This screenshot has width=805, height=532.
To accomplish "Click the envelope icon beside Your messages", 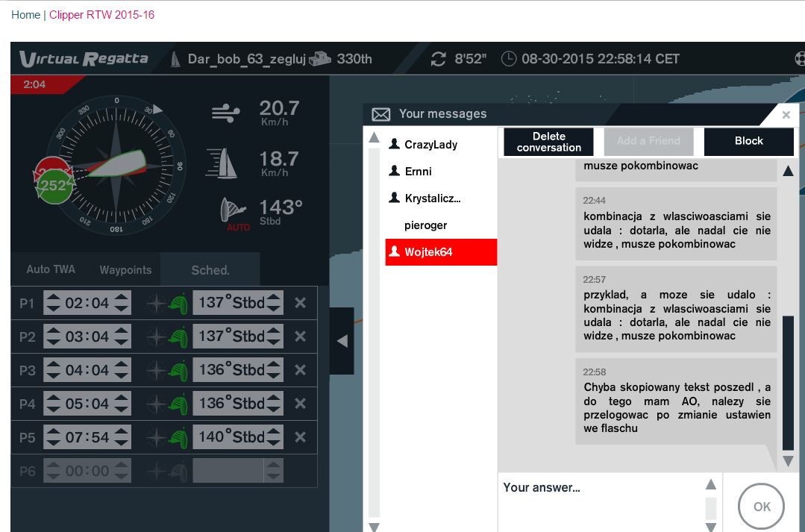I will point(381,114).
